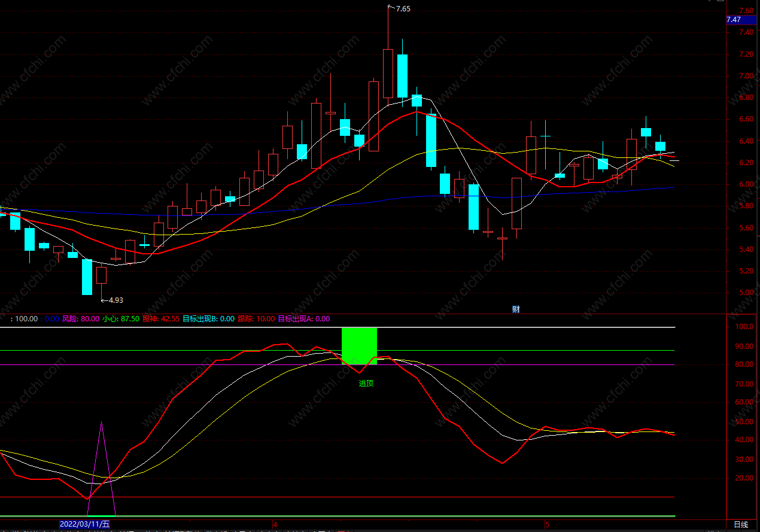
Task: Select the 跟踪: 10.00 indicator value
Action: pyautogui.click(x=257, y=319)
